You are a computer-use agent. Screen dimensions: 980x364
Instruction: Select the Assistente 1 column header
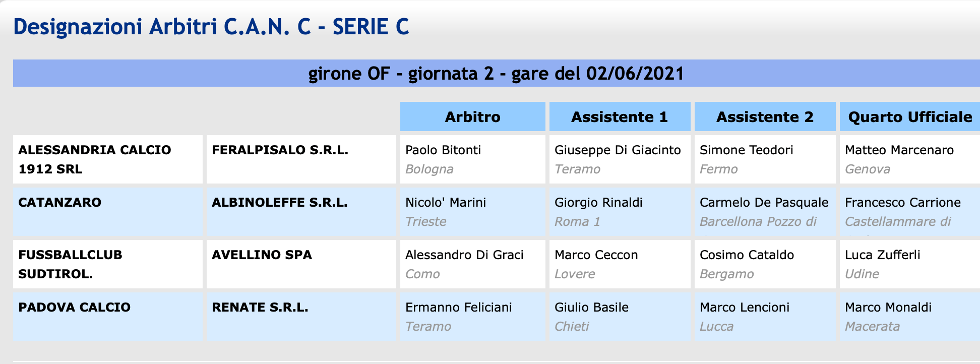pyautogui.click(x=619, y=117)
